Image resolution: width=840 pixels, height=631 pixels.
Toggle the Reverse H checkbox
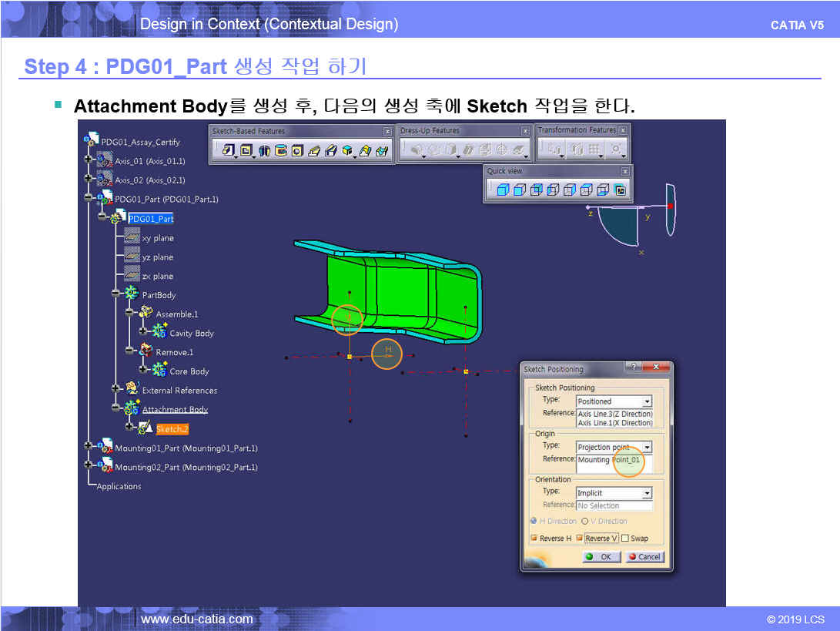[533, 539]
